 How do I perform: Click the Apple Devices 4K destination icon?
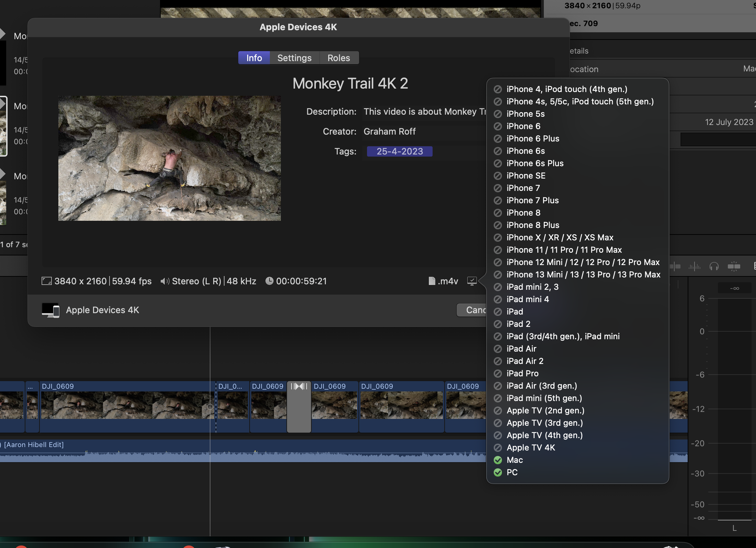click(x=50, y=310)
